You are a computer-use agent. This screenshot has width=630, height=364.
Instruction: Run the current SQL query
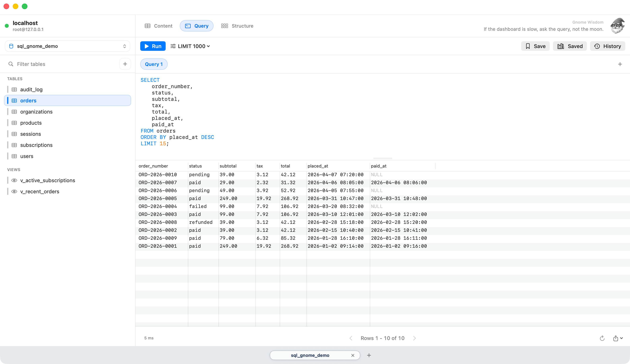pyautogui.click(x=153, y=46)
